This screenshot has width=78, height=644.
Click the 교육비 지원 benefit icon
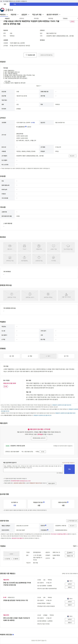coord(53,247)
